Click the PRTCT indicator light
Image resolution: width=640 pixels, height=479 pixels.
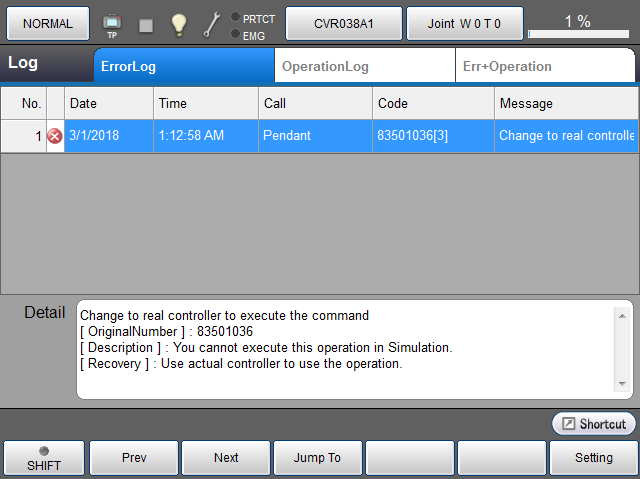pyautogui.click(x=235, y=17)
